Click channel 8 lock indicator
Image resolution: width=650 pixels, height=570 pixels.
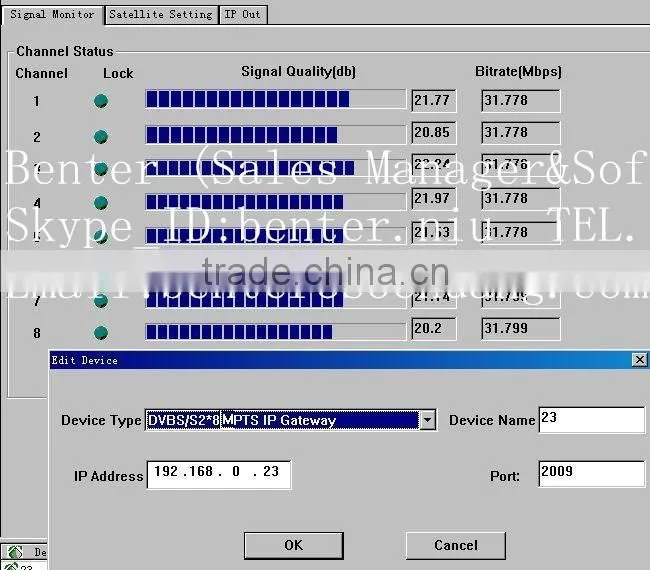[x=101, y=332]
